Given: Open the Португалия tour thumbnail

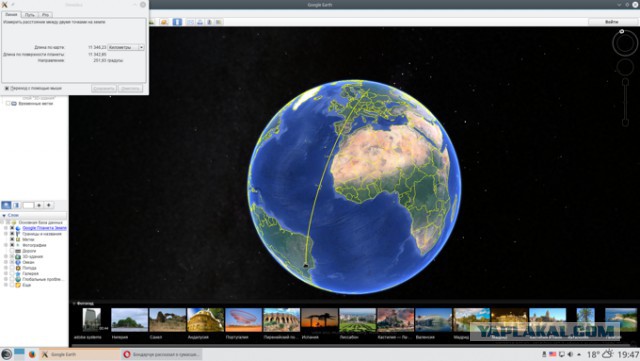Looking at the screenshot, I should [244, 320].
